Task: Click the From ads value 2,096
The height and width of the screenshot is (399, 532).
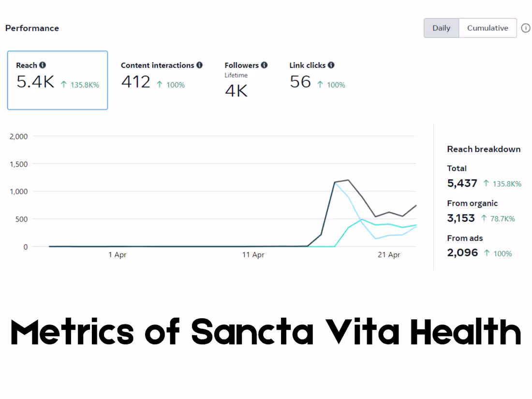Action: [x=463, y=253]
